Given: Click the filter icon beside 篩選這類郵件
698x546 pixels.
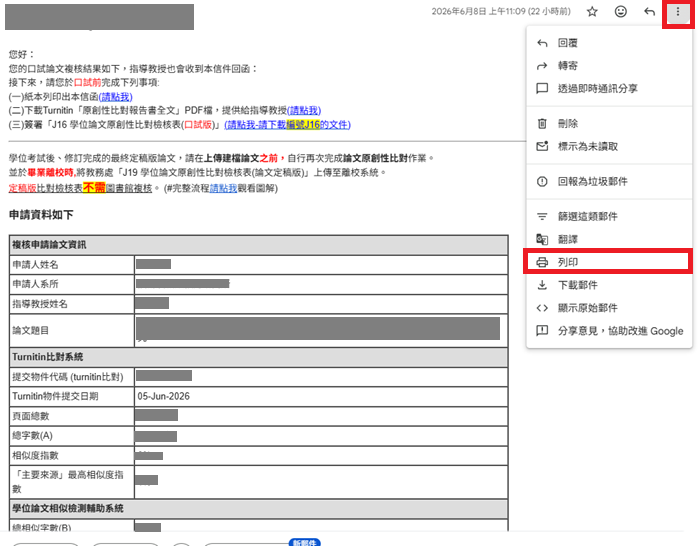Looking at the screenshot, I should click(x=542, y=217).
